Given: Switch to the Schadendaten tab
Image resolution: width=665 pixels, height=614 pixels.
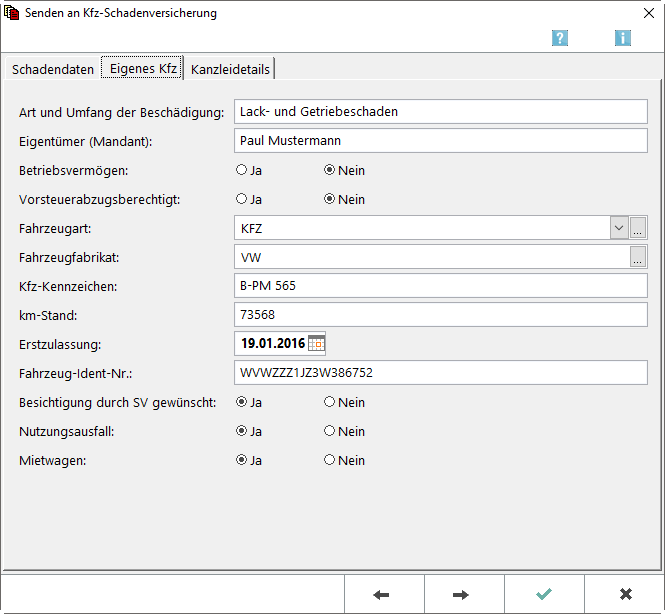Looking at the screenshot, I should pyautogui.click(x=52, y=69).
